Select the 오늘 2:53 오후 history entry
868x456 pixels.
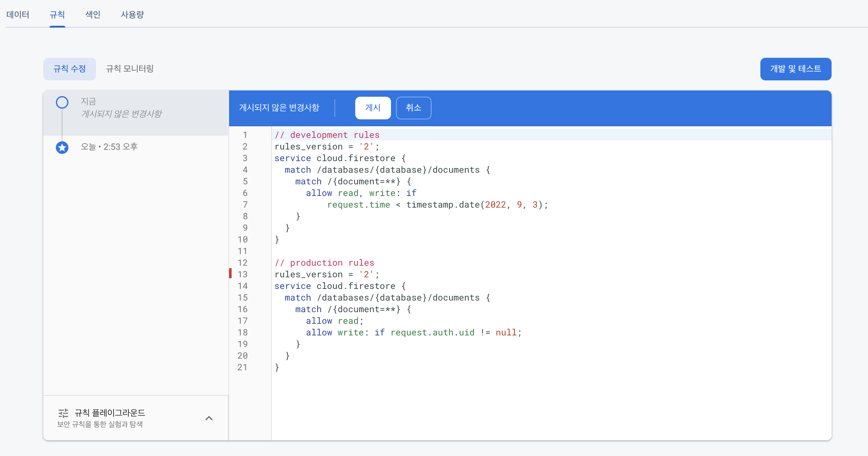[109, 147]
